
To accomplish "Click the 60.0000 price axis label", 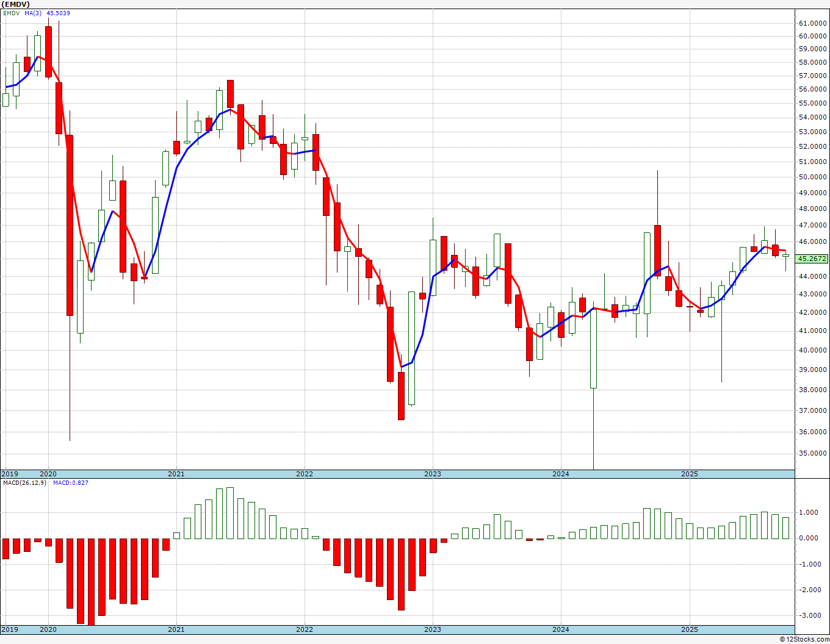I will coord(813,36).
